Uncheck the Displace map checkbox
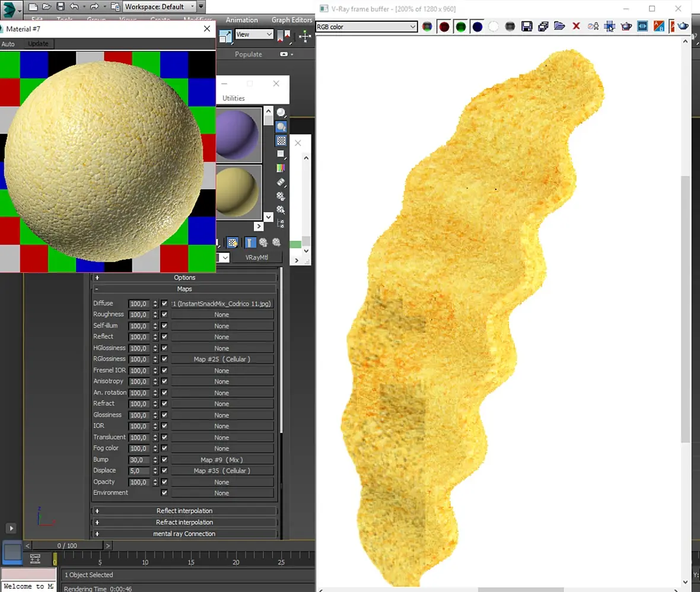Viewport: 700px width, 592px height. pos(164,470)
